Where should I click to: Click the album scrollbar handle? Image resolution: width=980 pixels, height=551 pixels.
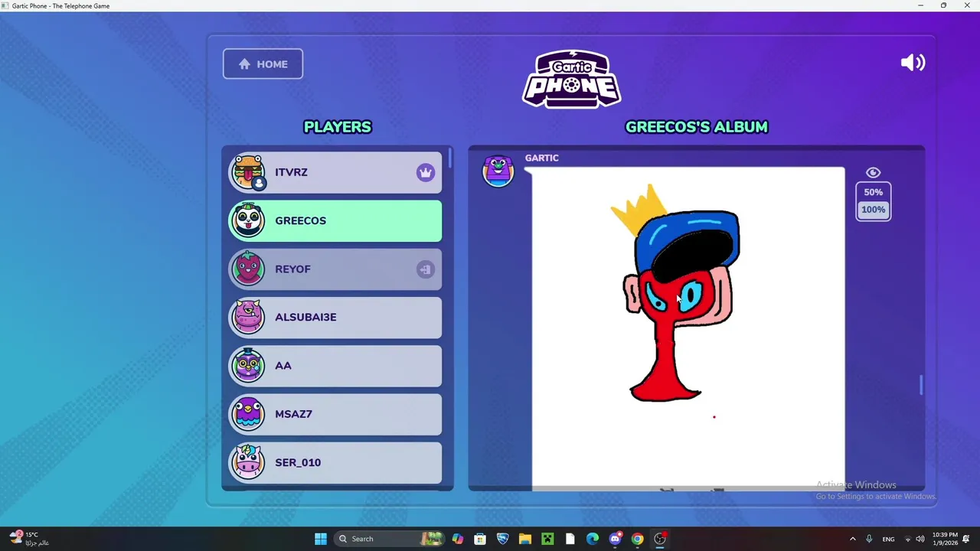point(921,386)
